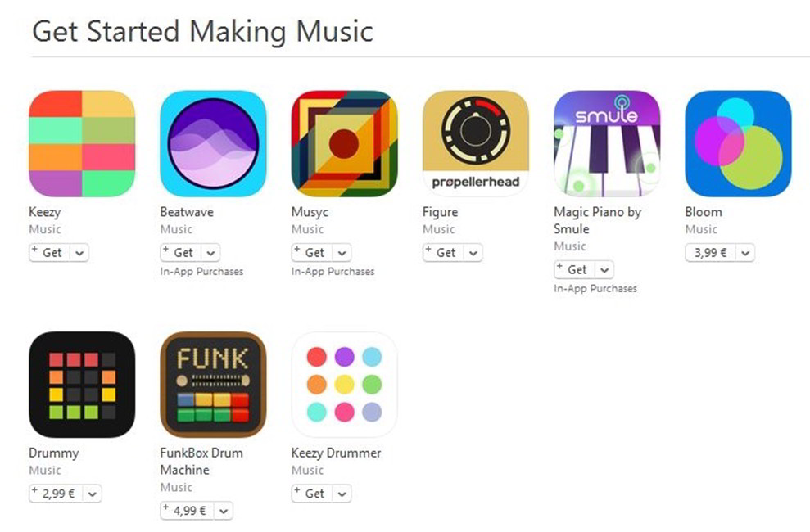Open the dropdown arrow next to Figure's Get

(473, 253)
